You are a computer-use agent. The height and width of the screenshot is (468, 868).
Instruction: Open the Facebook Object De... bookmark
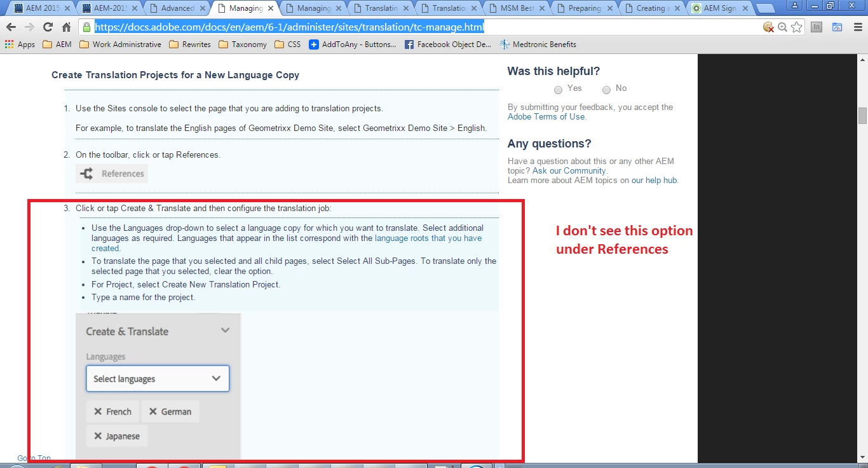pyautogui.click(x=448, y=45)
